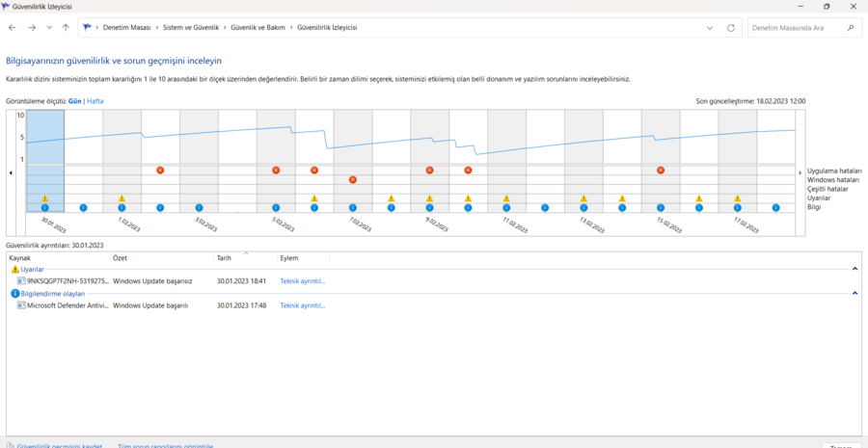Image resolution: width=868 pixels, height=448 pixels.
Task: Sort by the Tarih column header
Action: (245, 258)
